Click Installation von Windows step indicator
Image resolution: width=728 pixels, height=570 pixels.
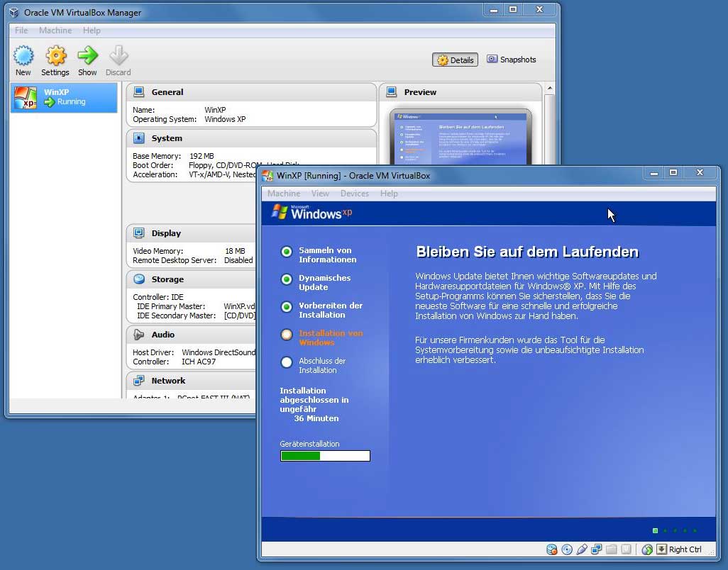[287, 335]
